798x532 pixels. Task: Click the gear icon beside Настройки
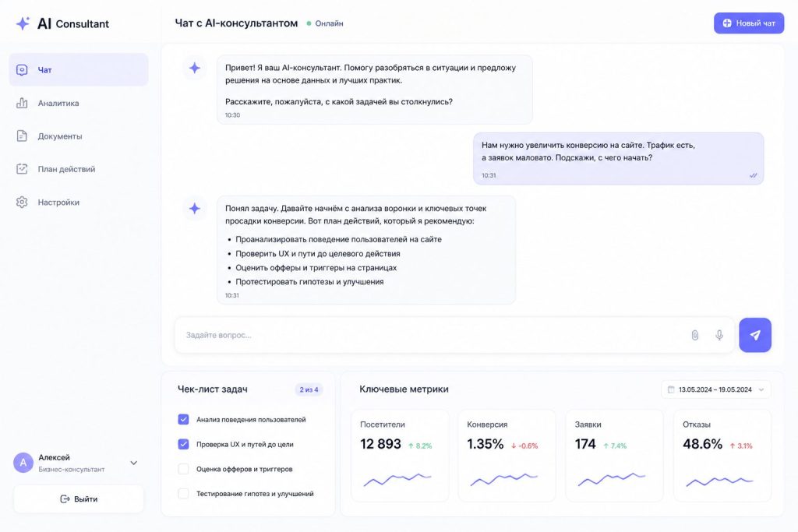[x=22, y=202]
